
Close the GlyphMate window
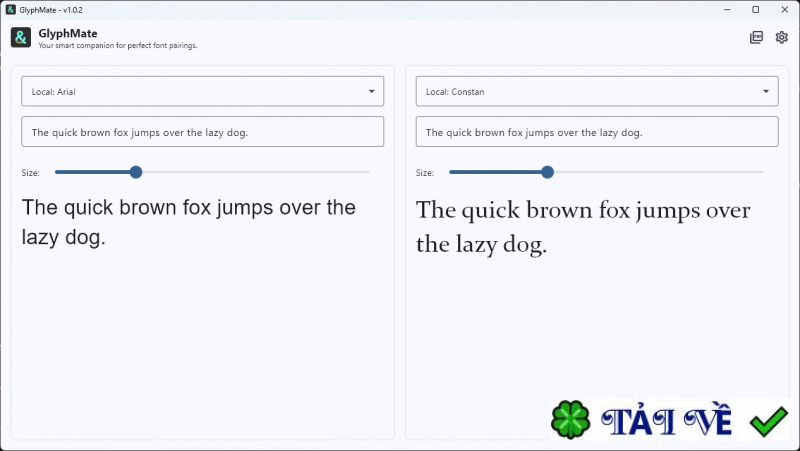785,10
